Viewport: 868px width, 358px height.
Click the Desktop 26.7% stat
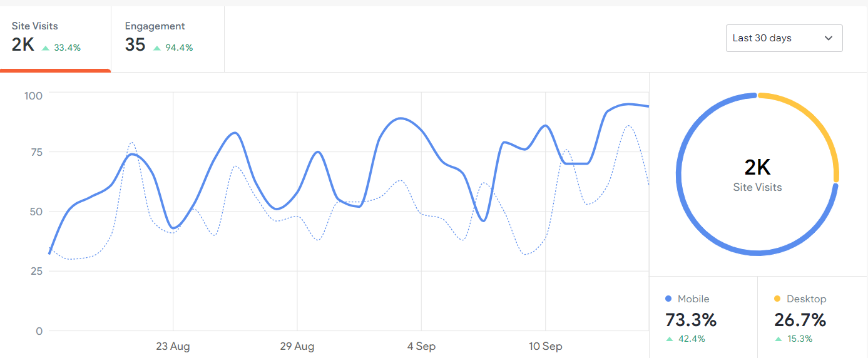800,320
